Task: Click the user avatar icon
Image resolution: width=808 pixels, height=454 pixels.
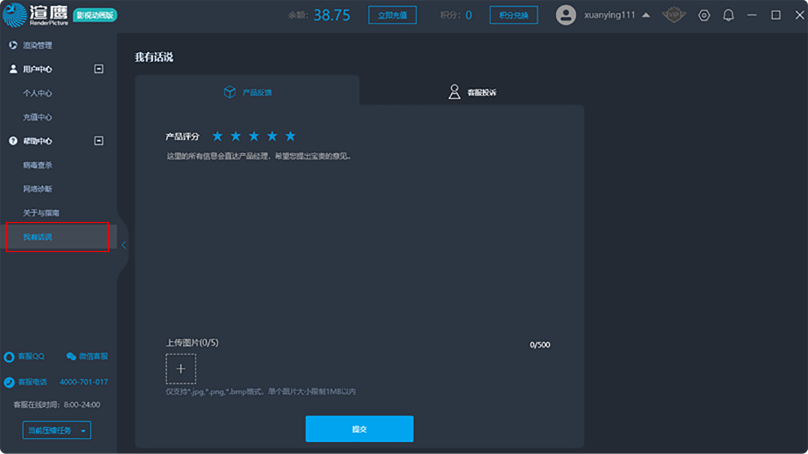Action: [566, 15]
